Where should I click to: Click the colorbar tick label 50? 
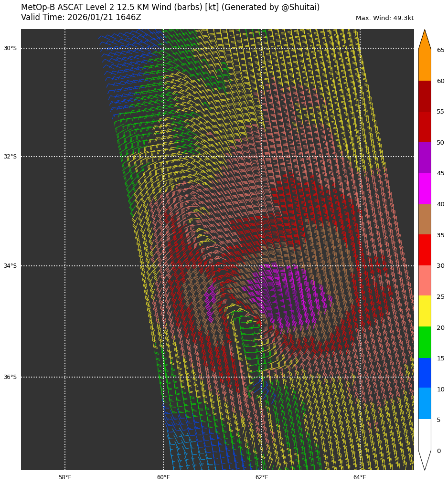click(440, 143)
